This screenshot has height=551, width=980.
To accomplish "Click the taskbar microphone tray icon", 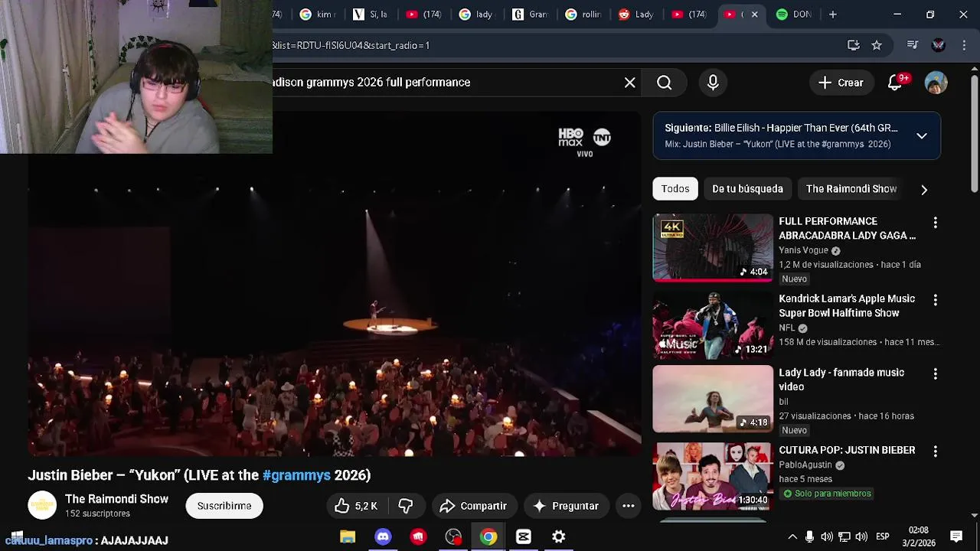I will (x=809, y=537).
